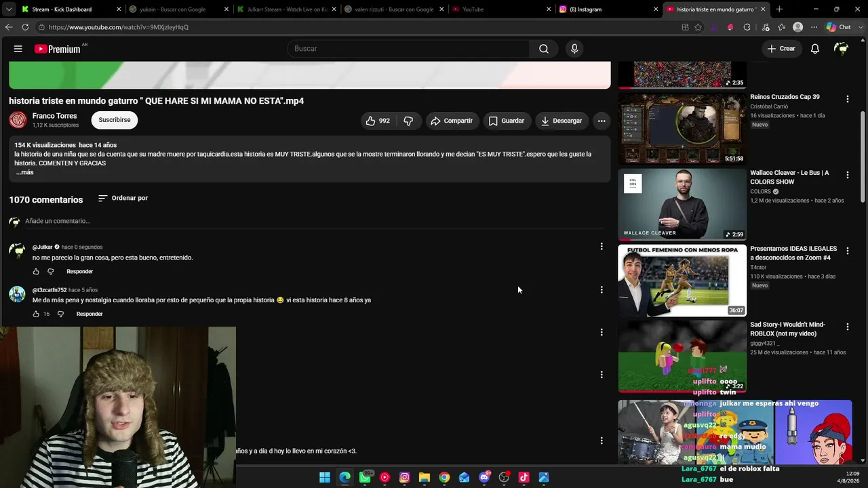The width and height of the screenshot is (868, 488).
Task: Like the comment by @t3zcatfn752
Action: (36, 314)
